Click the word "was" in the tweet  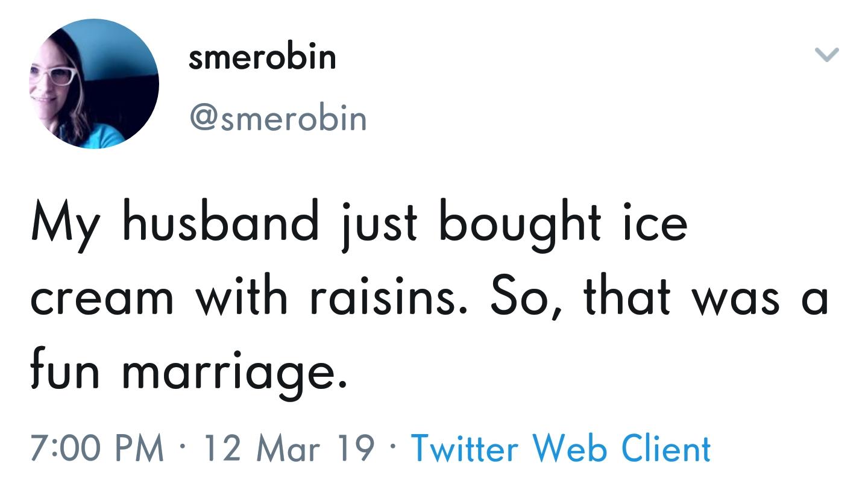(x=735, y=298)
